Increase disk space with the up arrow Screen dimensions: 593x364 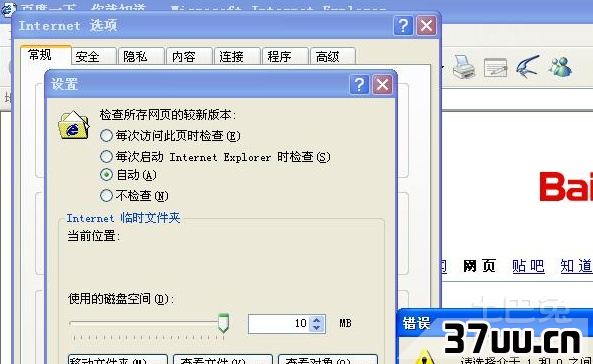click(x=317, y=320)
